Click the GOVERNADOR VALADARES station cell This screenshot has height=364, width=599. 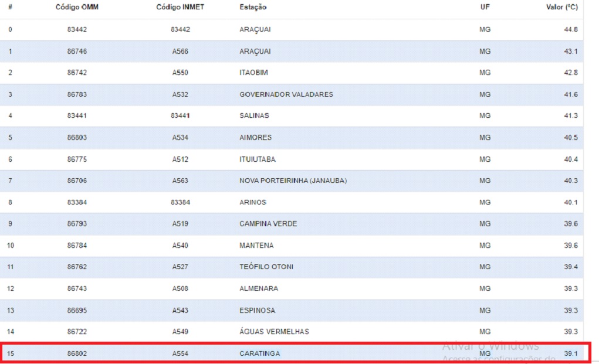click(x=286, y=94)
